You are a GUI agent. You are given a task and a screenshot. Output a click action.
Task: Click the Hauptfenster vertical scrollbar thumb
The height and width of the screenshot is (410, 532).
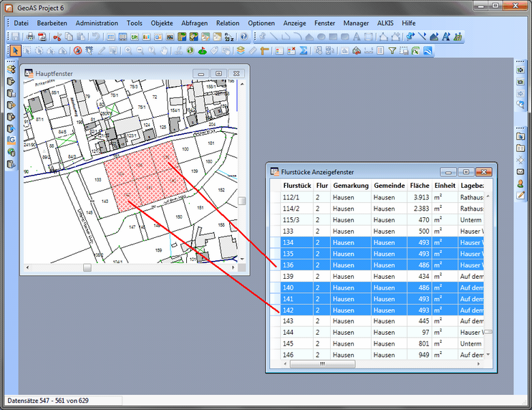tap(242, 201)
